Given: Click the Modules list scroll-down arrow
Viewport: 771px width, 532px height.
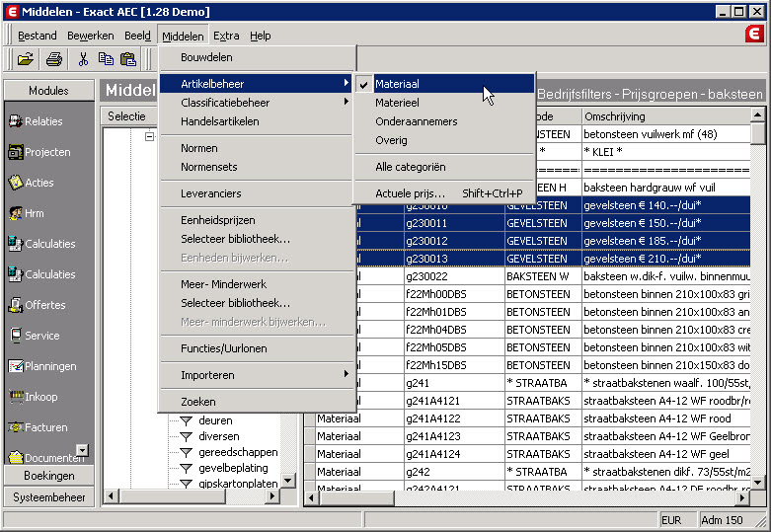Looking at the screenshot, I should click(x=82, y=449).
